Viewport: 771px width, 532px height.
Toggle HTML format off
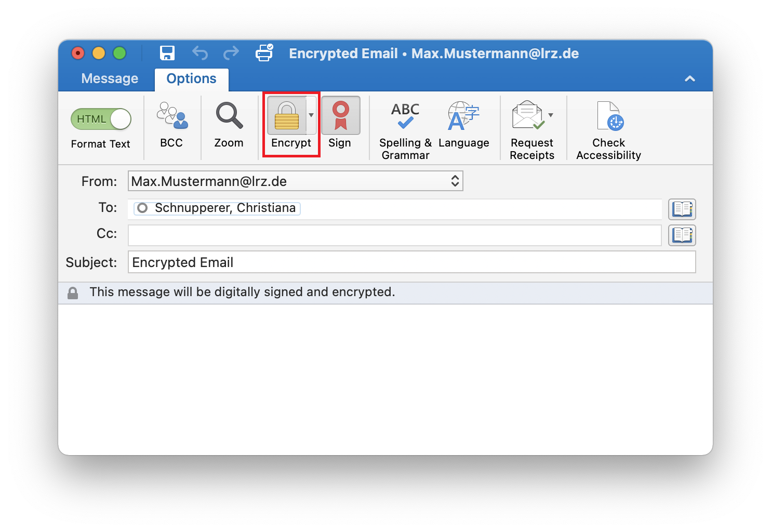click(101, 118)
